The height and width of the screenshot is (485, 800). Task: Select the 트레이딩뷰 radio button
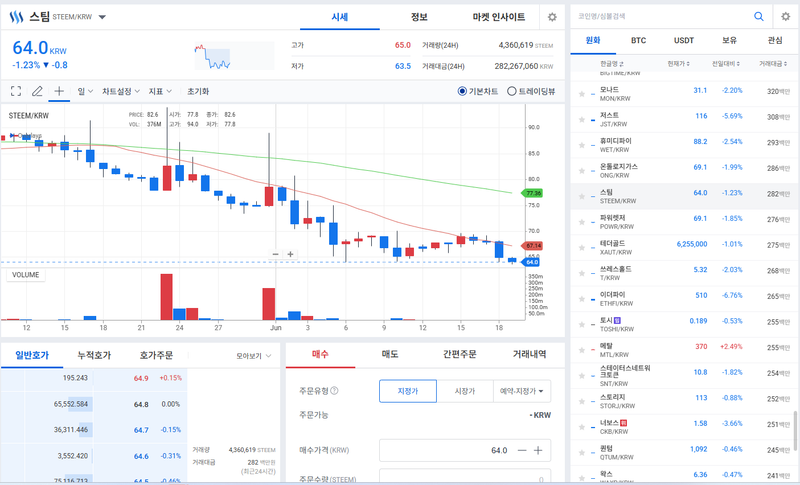pyautogui.click(x=512, y=91)
